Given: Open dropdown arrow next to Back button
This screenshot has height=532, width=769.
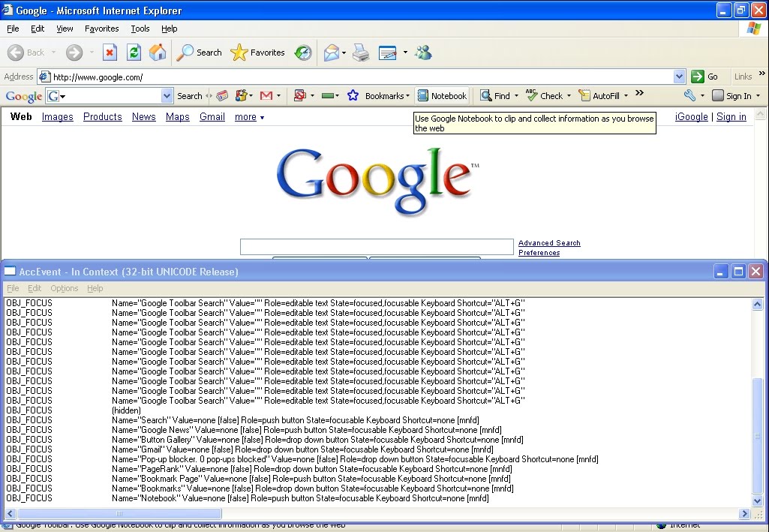Looking at the screenshot, I should [53, 53].
